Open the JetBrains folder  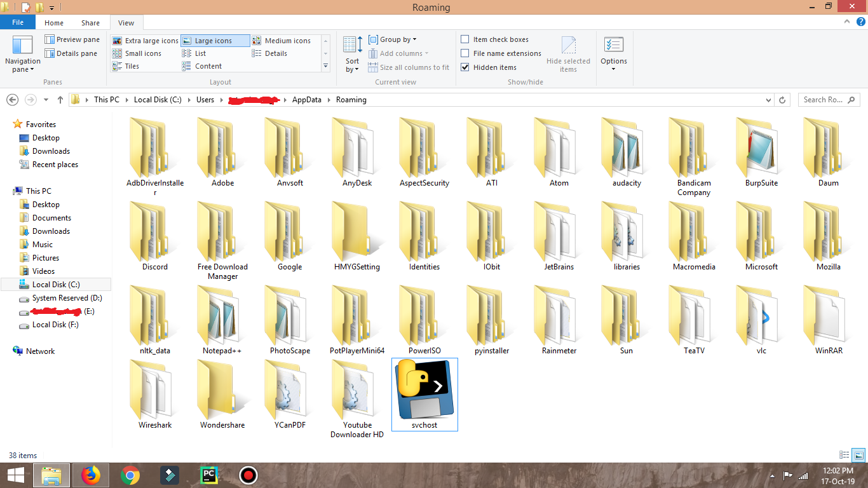[x=559, y=236]
